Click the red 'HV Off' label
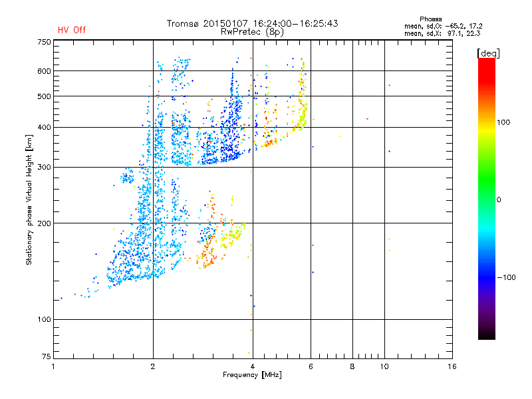Image resolution: width=532 pixels, height=399 pixels. pyautogui.click(x=72, y=30)
